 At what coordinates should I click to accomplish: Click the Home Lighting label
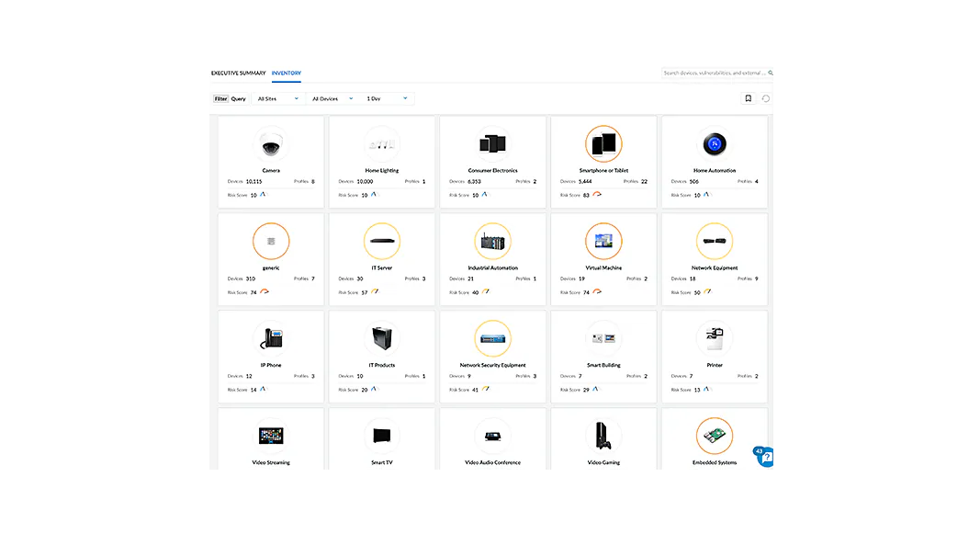pos(382,170)
